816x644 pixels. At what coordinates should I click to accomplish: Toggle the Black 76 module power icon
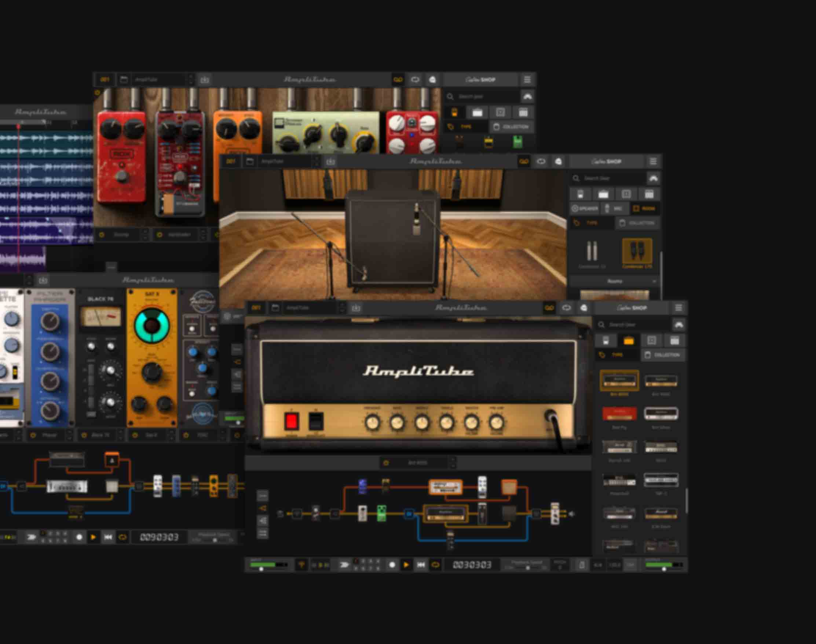[x=84, y=435]
